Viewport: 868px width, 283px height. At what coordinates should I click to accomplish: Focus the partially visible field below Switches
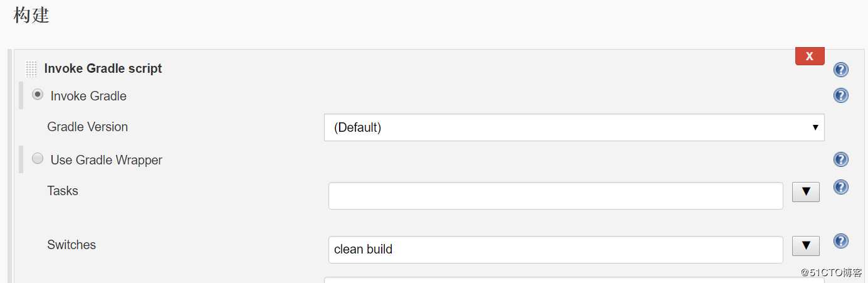coord(574,280)
